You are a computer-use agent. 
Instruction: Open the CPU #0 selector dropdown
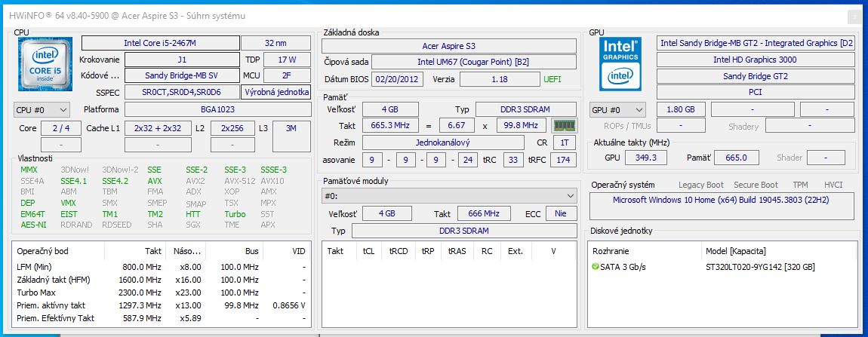[42, 109]
